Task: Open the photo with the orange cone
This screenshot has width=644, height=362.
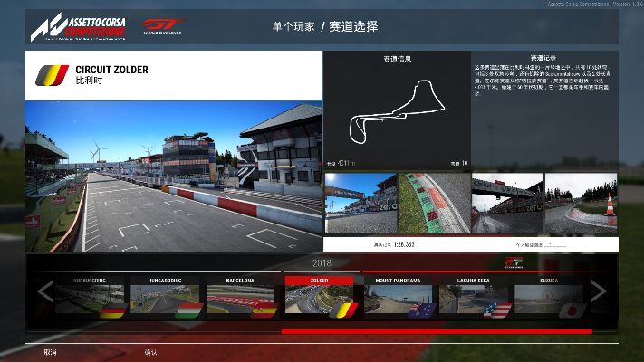Action: coord(582,204)
